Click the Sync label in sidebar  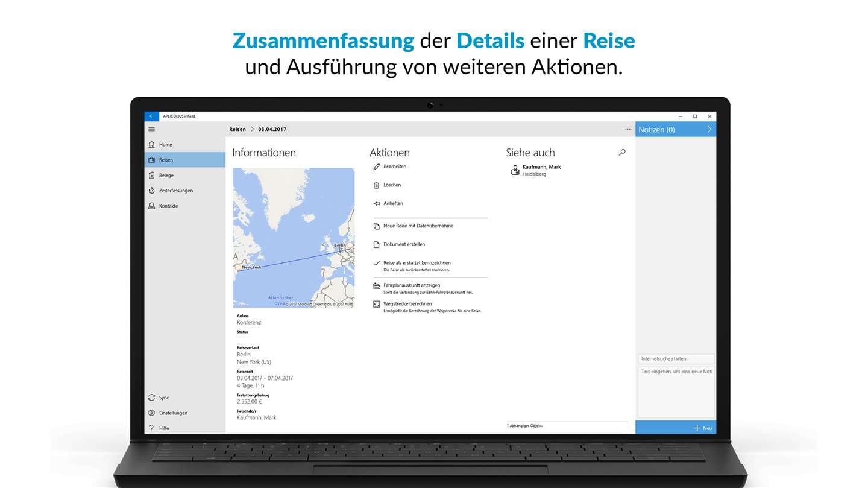[164, 398]
